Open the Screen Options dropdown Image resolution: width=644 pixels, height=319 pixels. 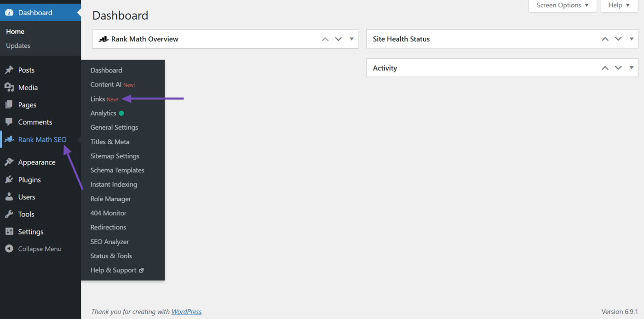tap(562, 5)
